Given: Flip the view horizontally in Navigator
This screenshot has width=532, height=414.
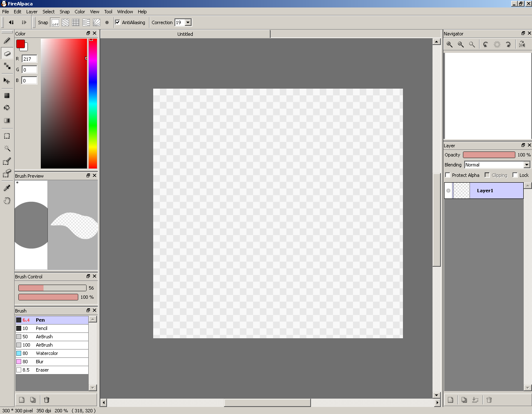Looking at the screenshot, I should click(x=522, y=44).
